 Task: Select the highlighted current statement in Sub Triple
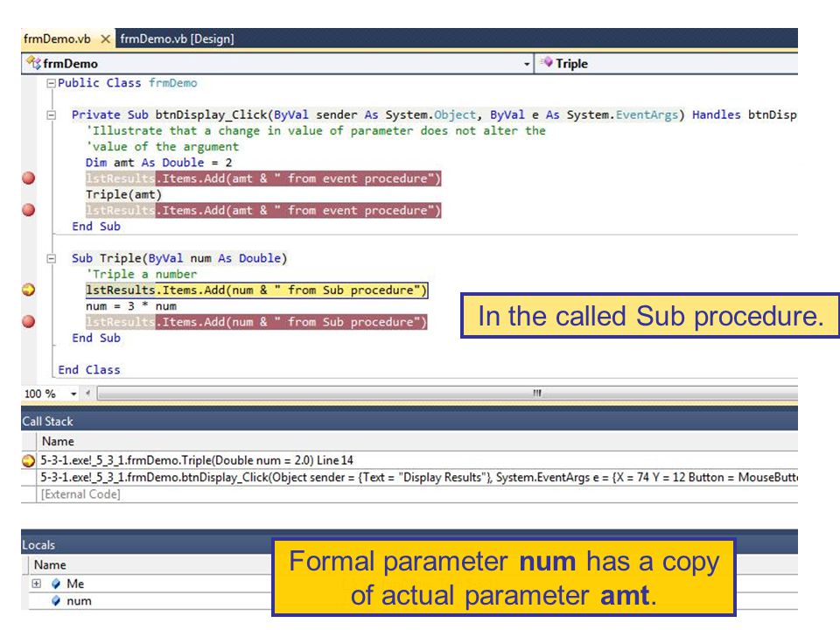(x=256, y=290)
